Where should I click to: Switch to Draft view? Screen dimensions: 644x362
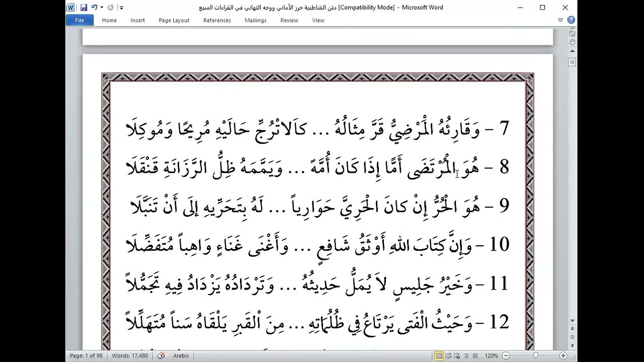point(475,355)
